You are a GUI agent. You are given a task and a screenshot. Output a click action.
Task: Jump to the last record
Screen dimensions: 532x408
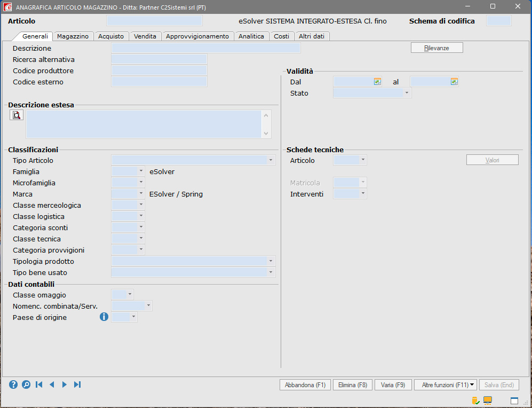tap(77, 385)
